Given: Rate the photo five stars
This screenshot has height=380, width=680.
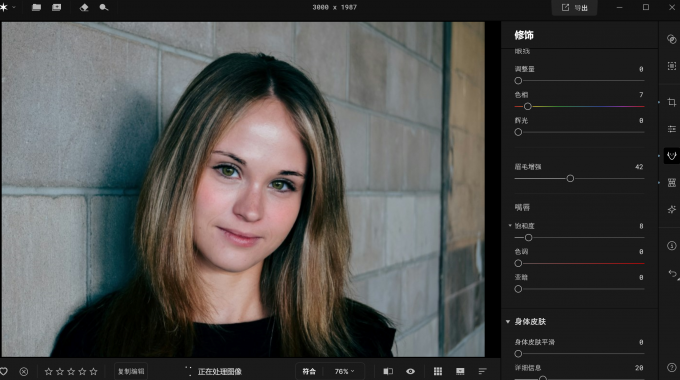Looking at the screenshot, I should click(93, 371).
